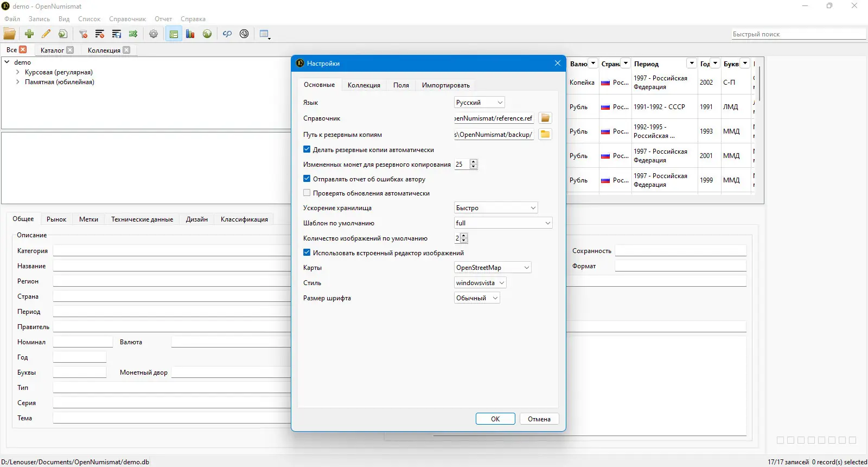Switch to the Рынок tab
The image size is (868, 467).
(x=56, y=219)
